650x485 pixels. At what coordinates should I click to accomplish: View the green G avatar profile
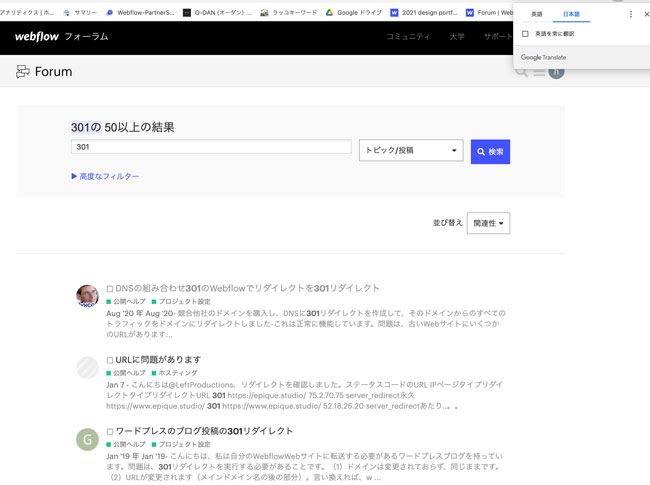87,439
